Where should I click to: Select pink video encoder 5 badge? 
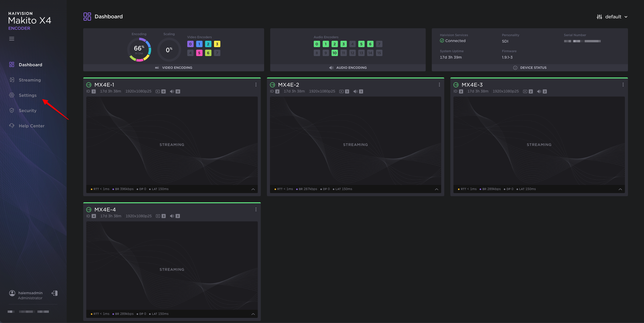point(199,53)
